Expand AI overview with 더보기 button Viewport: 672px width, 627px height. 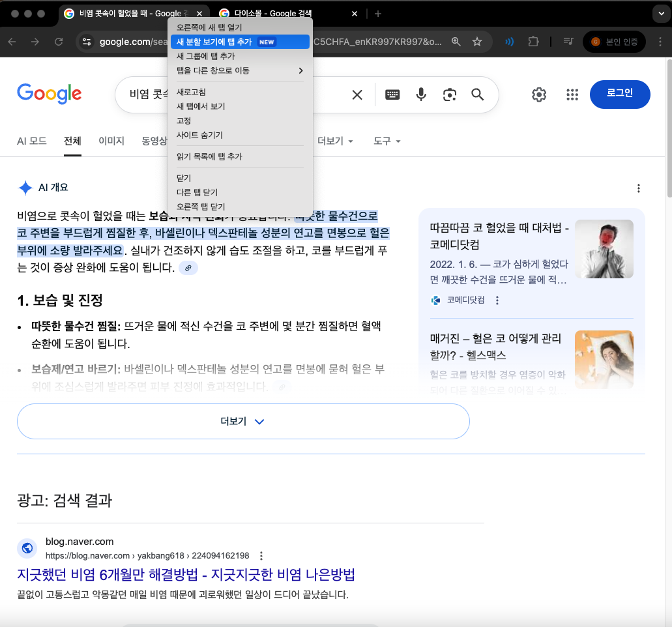click(x=243, y=421)
